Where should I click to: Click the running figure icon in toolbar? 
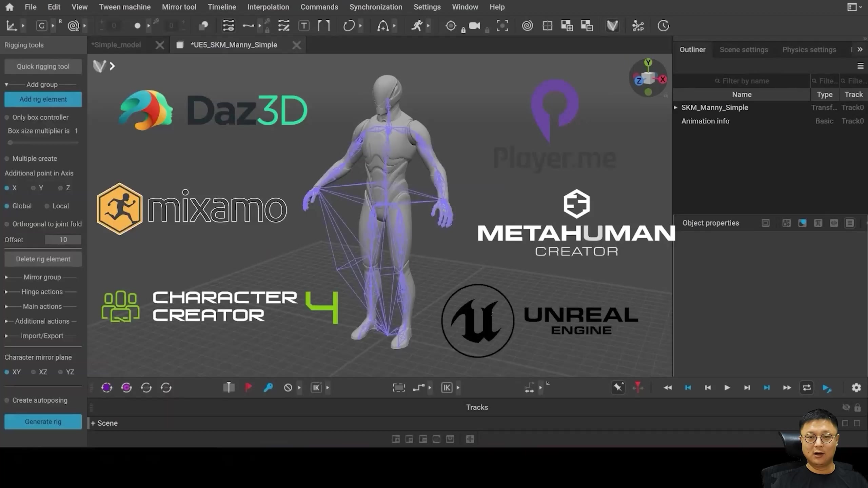point(417,26)
